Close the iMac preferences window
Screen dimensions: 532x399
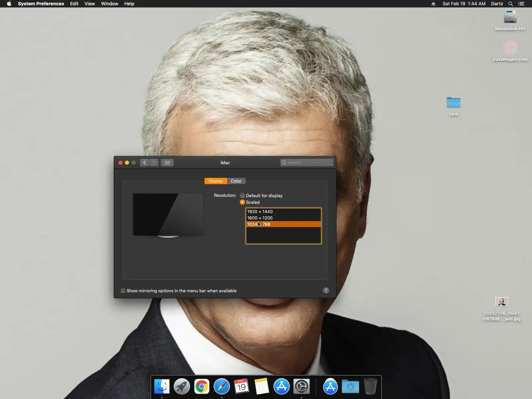click(x=120, y=163)
